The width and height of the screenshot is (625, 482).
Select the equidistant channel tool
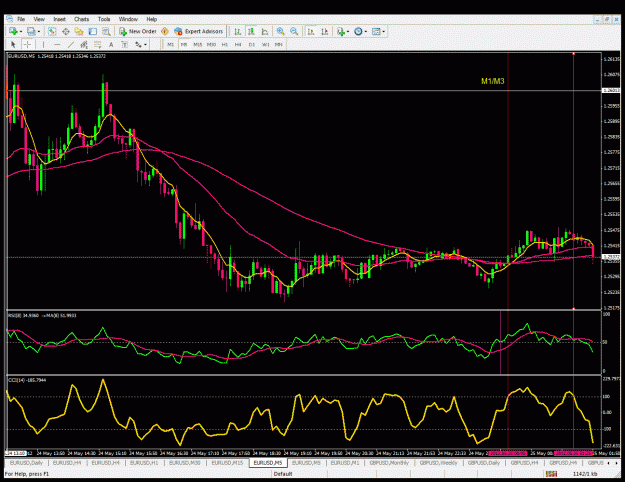pyautogui.click(x=84, y=44)
